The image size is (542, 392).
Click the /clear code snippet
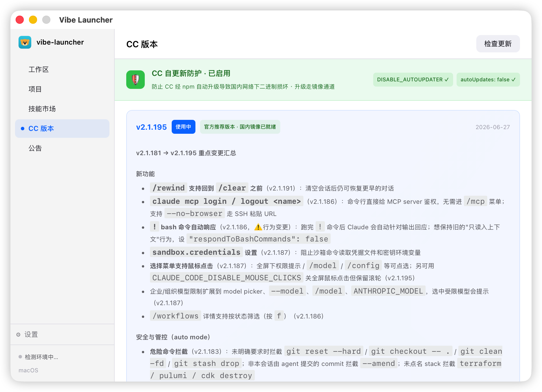click(232, 188)
